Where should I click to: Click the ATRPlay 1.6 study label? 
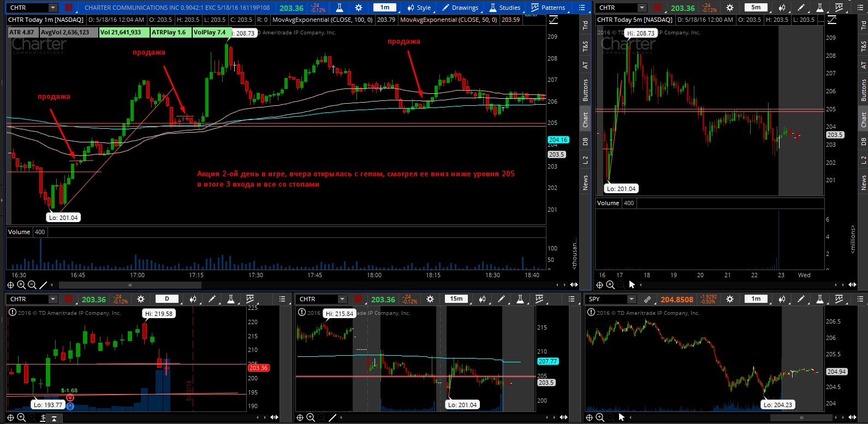click(x=169, y=32)
